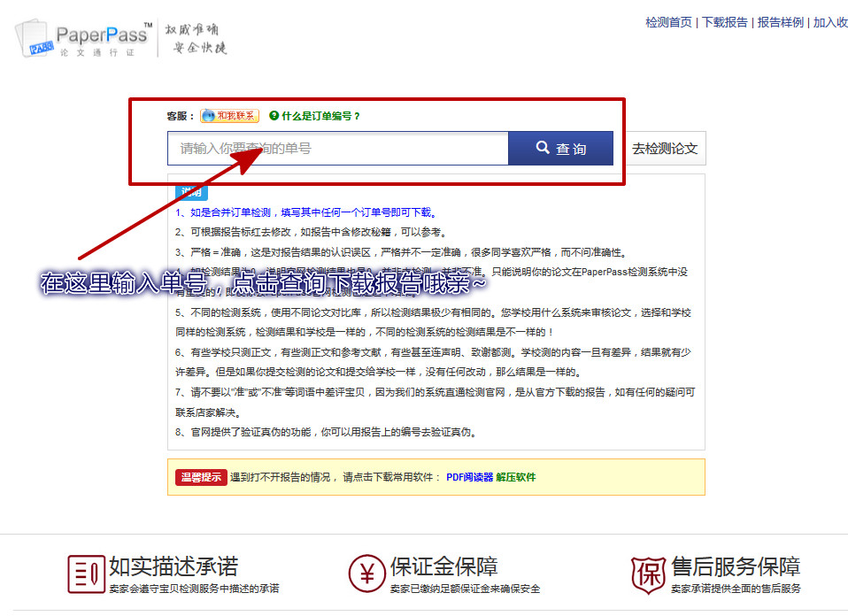Click the green question mark help icon

point(274,115)
